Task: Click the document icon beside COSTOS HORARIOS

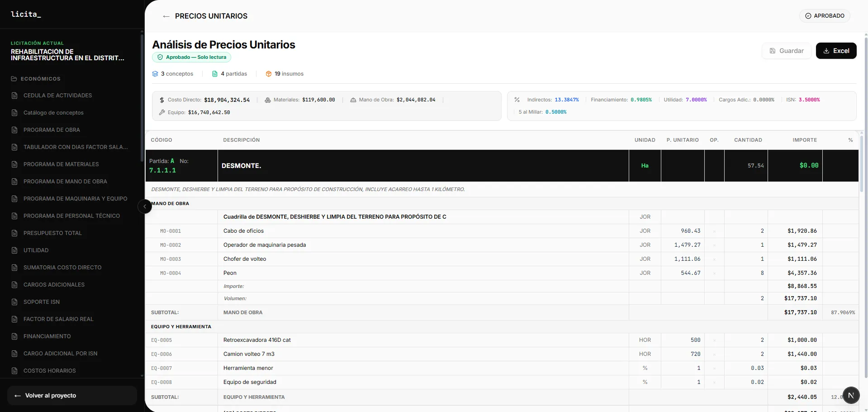Action: [x=14, y=371]
